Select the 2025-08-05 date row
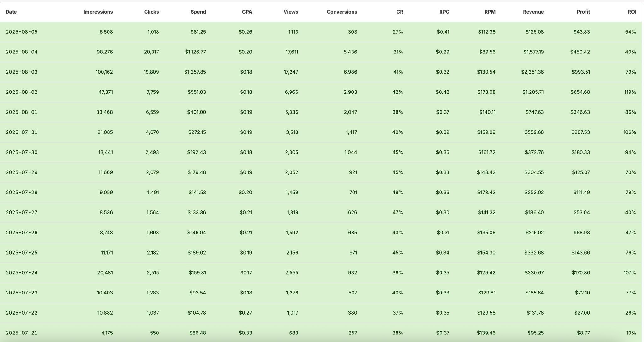 pyautogui.click(x=21, y=32)
